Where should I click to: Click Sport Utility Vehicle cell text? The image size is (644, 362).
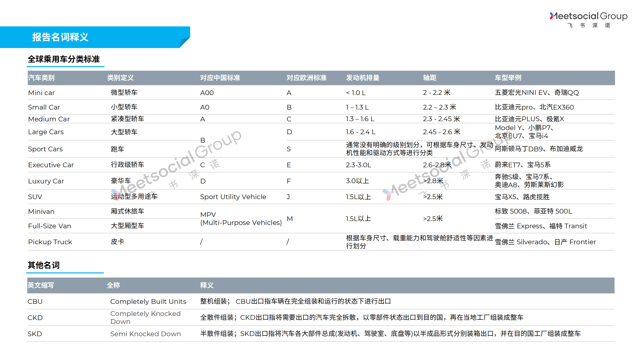pos(233,197)
